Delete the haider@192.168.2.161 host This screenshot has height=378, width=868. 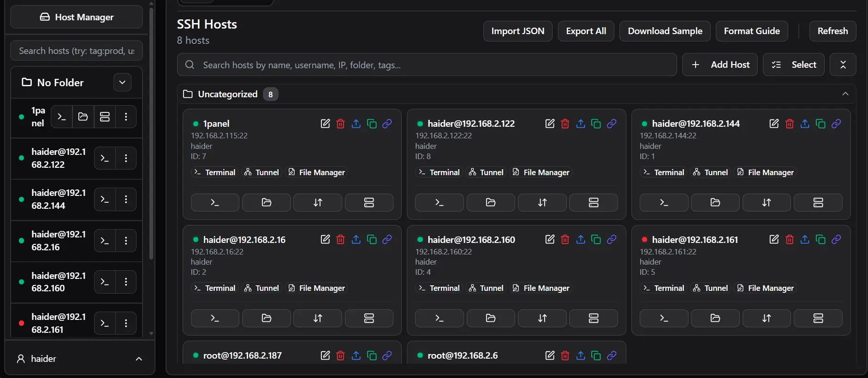(x=790, y=239)
